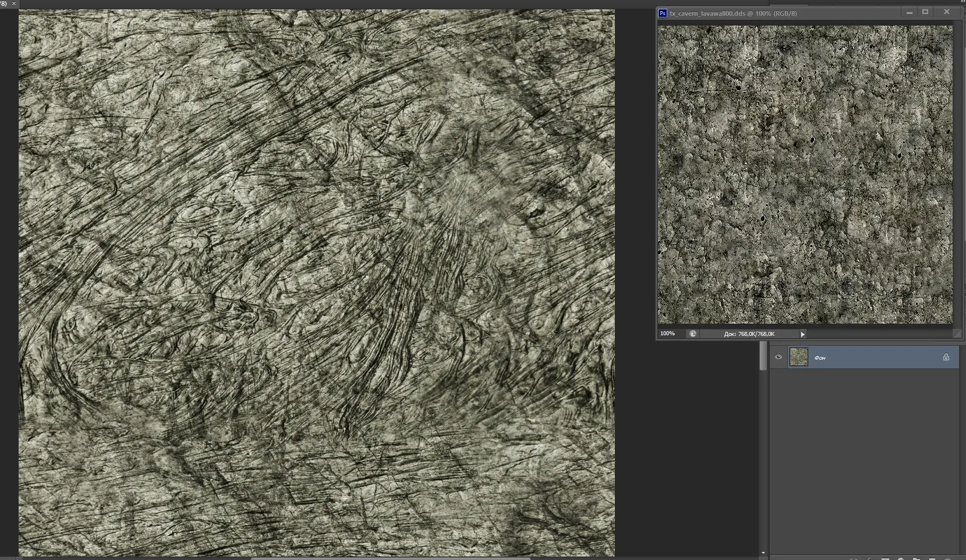The width and height of the screenshot is (966, 560).
Task: Click the scrollbar down arrow at panel bottom
Action: pyautogui.click(x=763, y=553)
